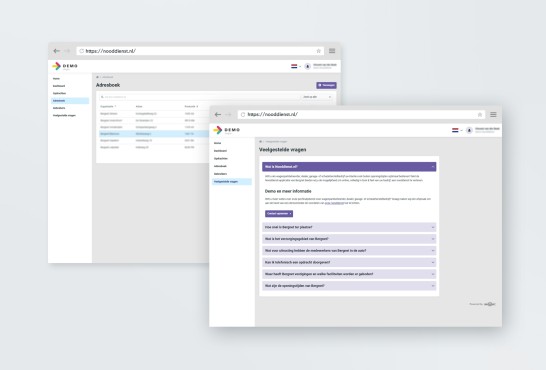Click user avatar icon in rear window
Image resolution: width=546 pixels, height=370 pixels.
307,66
